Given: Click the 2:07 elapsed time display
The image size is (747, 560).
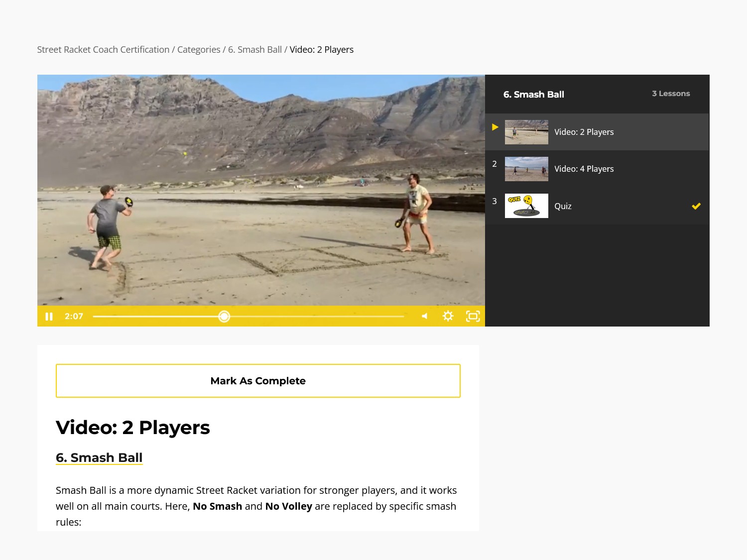Looking at the screenshot, I should point(74,316).
